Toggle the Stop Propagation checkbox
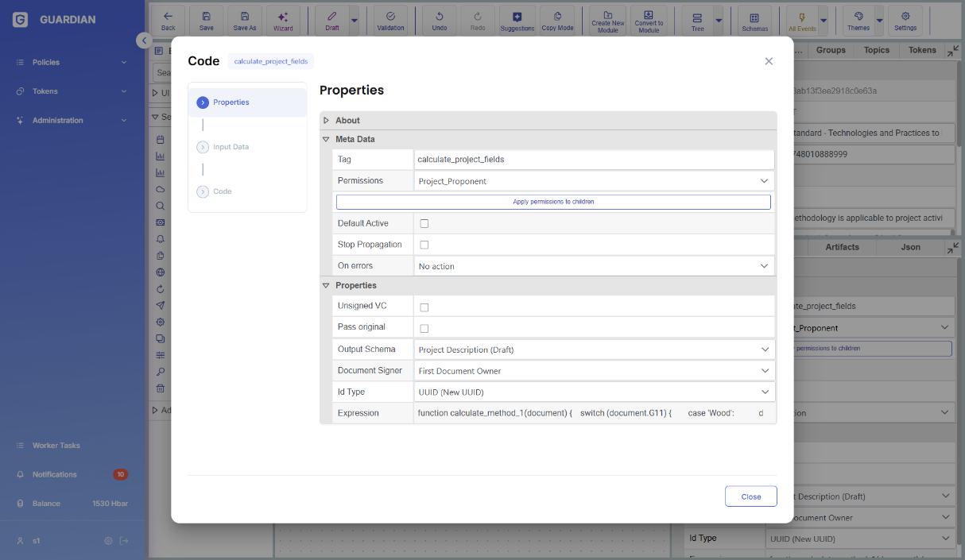This screenshot has height=560, width=965. (424, 245)
